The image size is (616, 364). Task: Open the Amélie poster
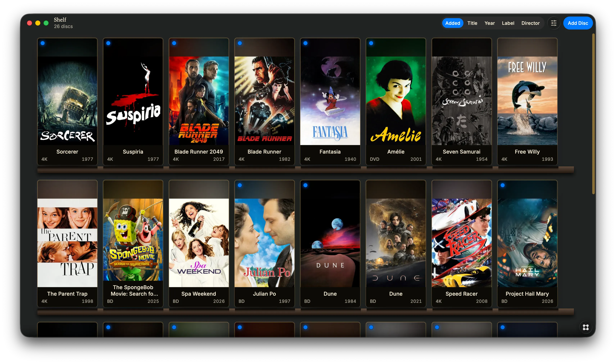396,101
